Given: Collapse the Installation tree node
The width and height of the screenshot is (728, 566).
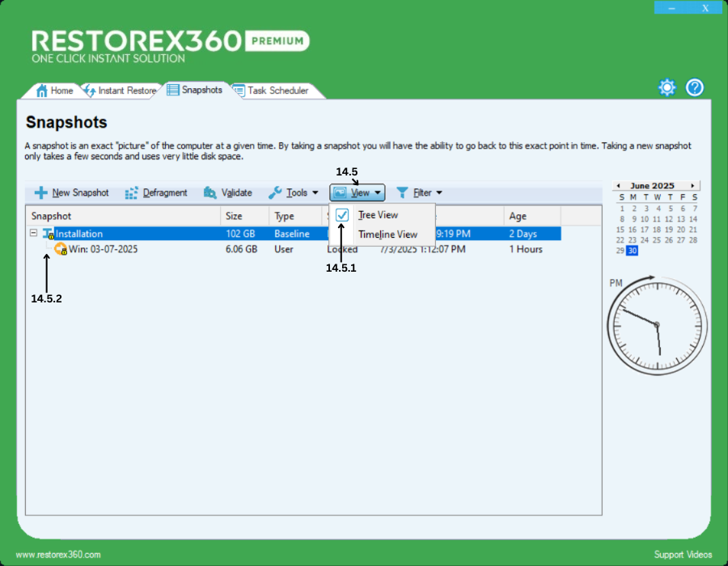Looking at the screenshot, I should 33,233.
